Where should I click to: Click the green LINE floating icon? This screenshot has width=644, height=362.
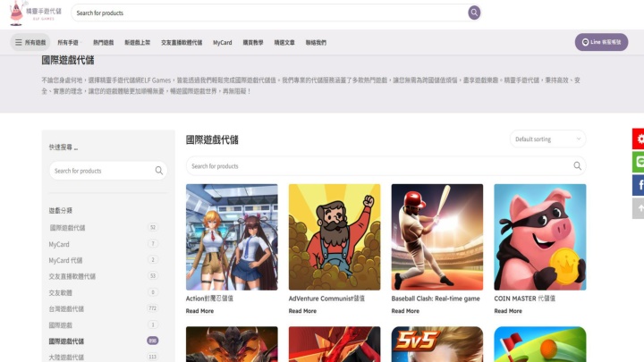(x=639, y=161)
